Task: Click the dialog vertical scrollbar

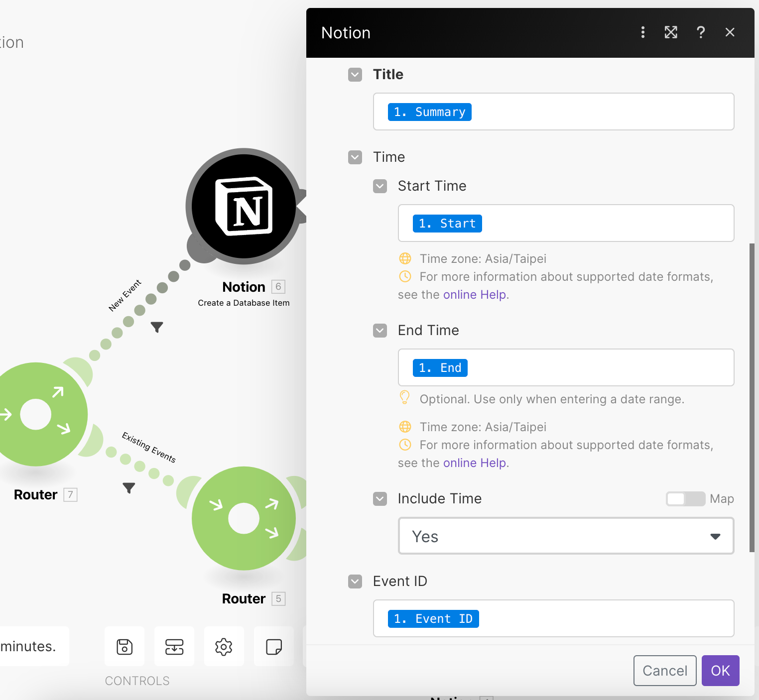Action: click(x=752, y=397)
